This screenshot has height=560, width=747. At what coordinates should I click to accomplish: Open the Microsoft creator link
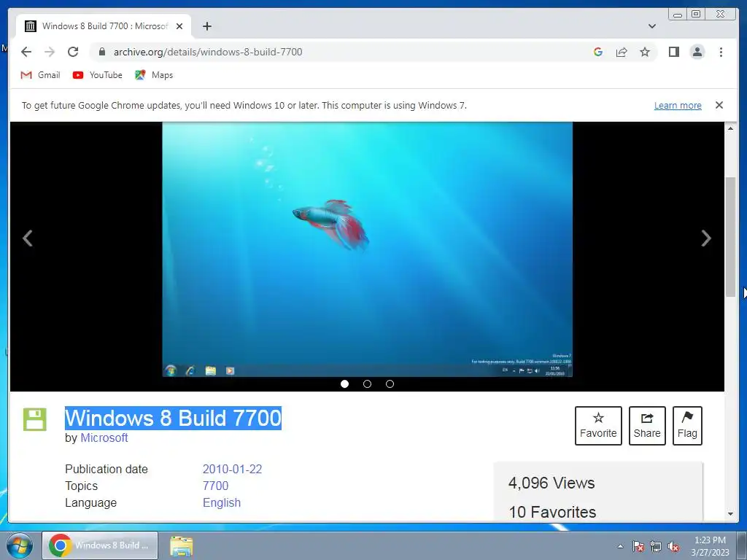click(x=104, y=437)
